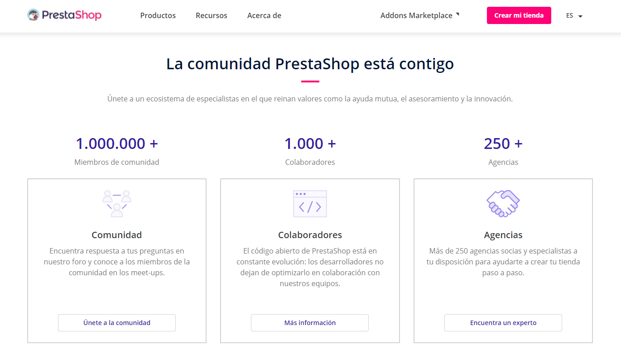Viewport: 621px width, 364px height.
Task: Click the Únete a un ecosistema subtitle text
Action: [x=310, y=99]
